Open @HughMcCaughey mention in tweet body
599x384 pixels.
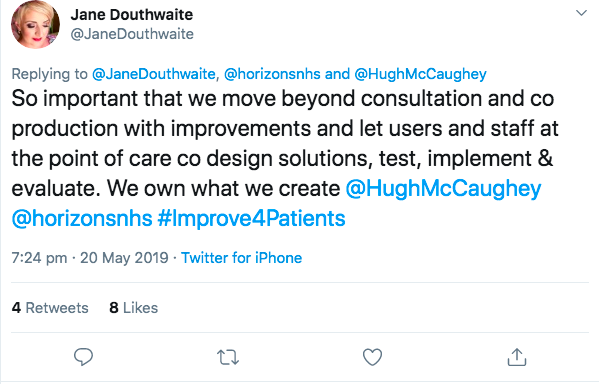tap(444, 189)
